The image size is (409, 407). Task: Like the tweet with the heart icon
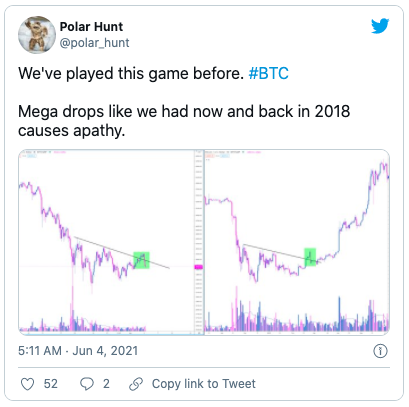click(27, 384)
